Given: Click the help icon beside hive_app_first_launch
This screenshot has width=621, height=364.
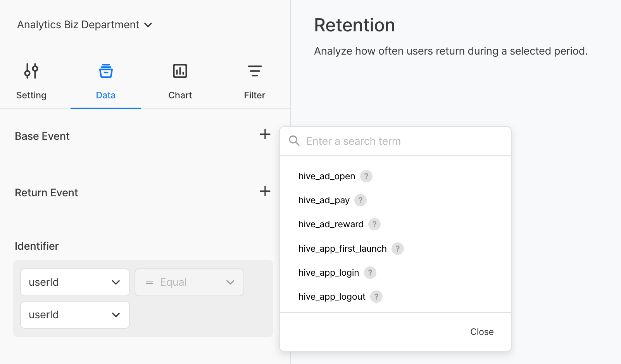Looking at the screenshot, I should tap(397, 249).
